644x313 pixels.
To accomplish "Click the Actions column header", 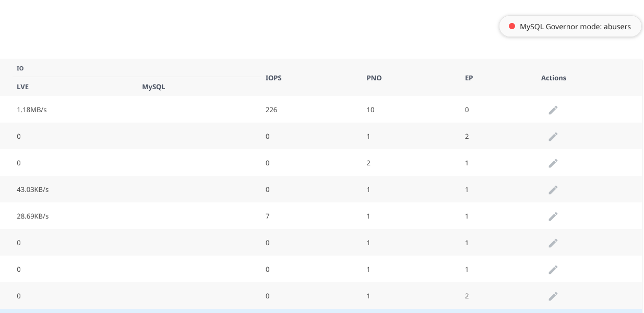I will pyautogui.click(x=554, y=78).
